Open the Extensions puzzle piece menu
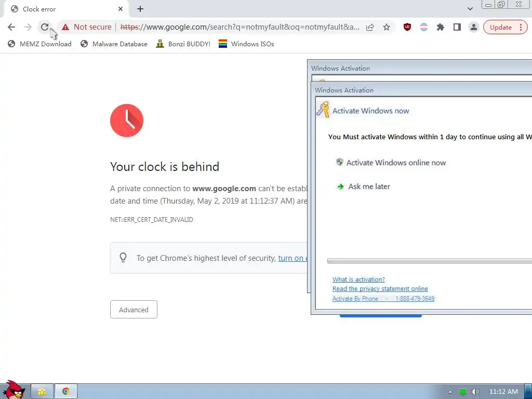This screenshot has width=532, height=399. tap(441, 27)
